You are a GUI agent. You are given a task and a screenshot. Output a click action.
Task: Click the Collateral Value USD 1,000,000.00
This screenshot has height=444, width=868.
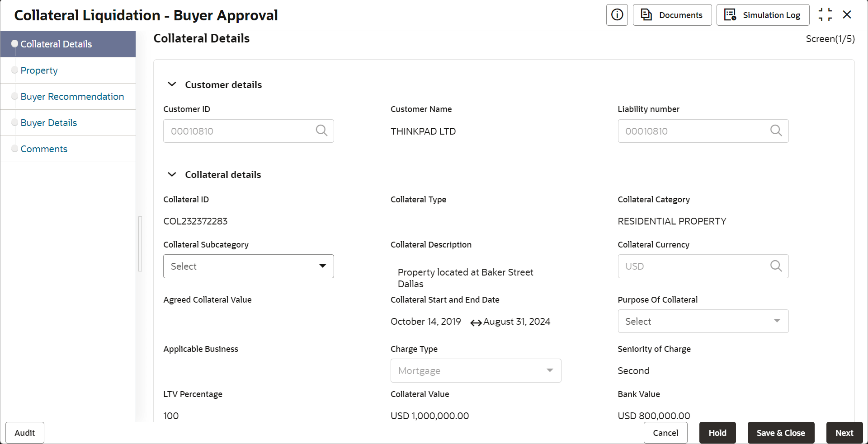tap(429, 416)
